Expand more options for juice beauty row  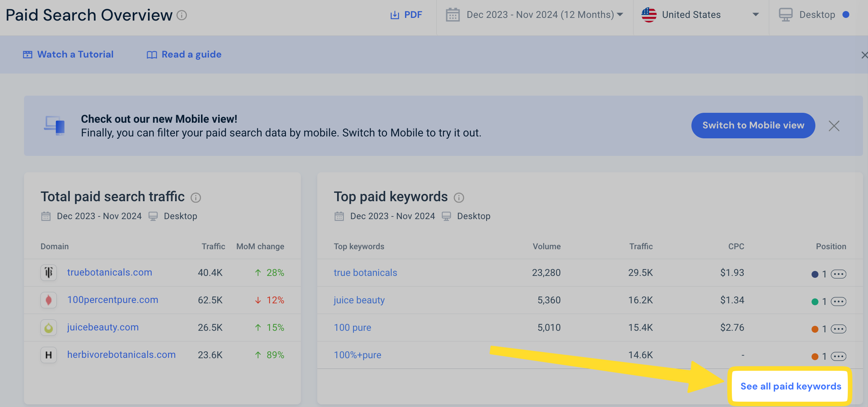838,301
